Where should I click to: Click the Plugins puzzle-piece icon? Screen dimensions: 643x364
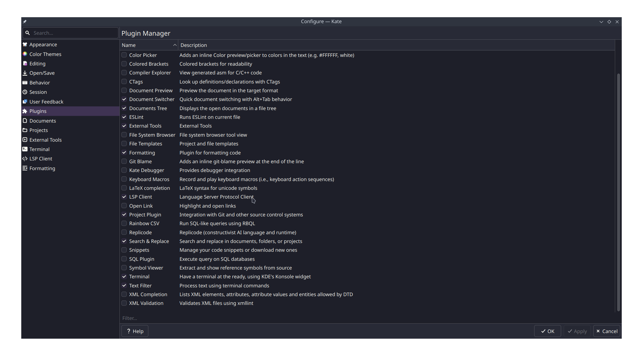25,111
